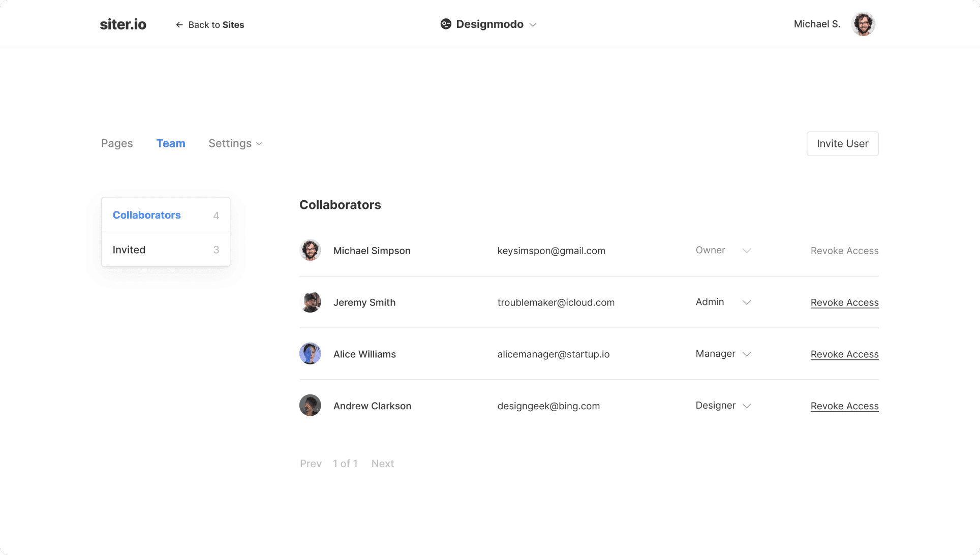Click Andrew Clarkson's avatar
Image resolution: width=980 pixels, height=555 pixels.
click(310, 406)
